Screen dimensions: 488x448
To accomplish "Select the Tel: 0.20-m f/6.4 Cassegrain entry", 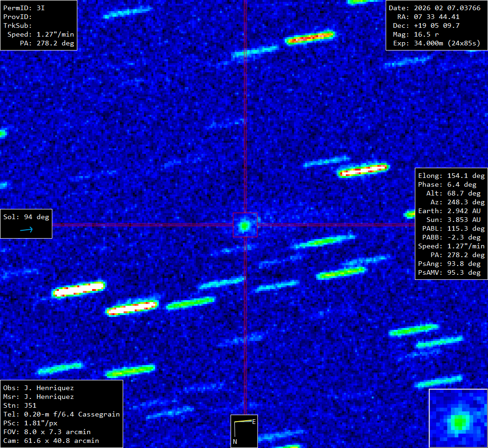I will pyautogui.click(x=62, y=415).
